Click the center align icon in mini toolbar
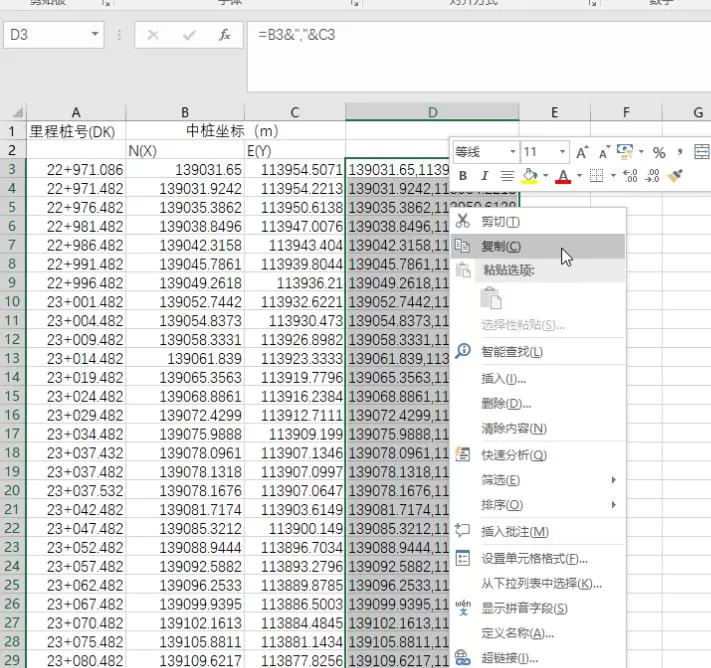 pos(507,176)
